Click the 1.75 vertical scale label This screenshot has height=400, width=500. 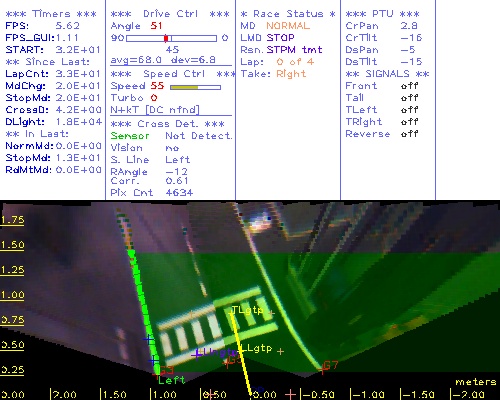pyautogui.click(x=12, y=220)
